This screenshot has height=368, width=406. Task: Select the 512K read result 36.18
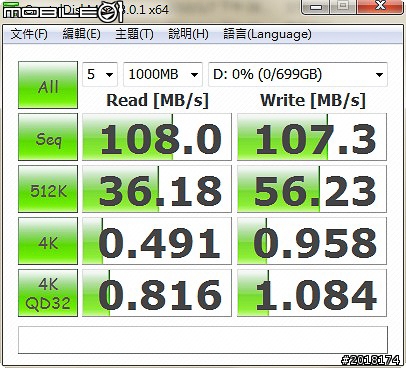point(157,189)
